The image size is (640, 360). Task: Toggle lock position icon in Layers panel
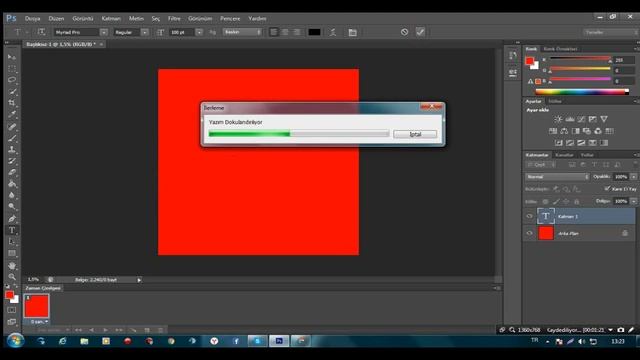[x=566, y=202]
